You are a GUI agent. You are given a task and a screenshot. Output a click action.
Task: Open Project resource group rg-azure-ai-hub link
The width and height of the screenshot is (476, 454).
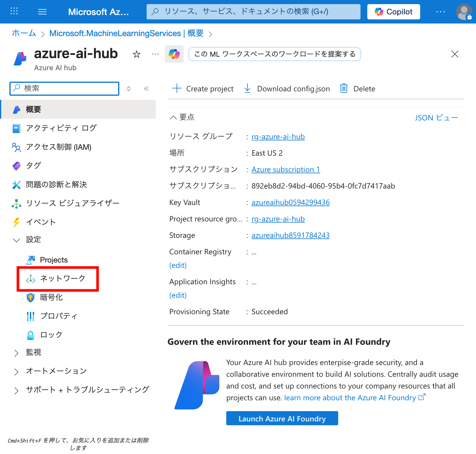point(278,219)
